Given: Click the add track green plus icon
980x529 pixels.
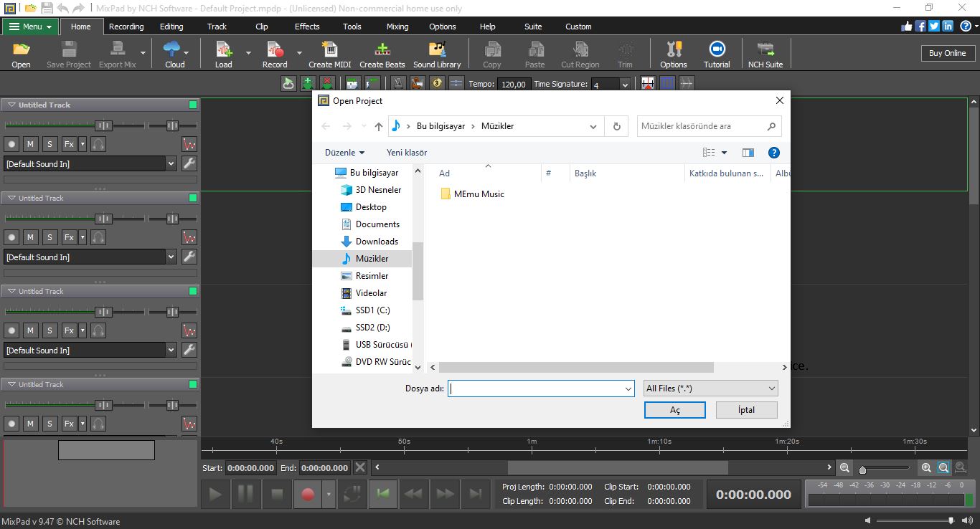Looking at the screenshot, I should pos(308,83).
